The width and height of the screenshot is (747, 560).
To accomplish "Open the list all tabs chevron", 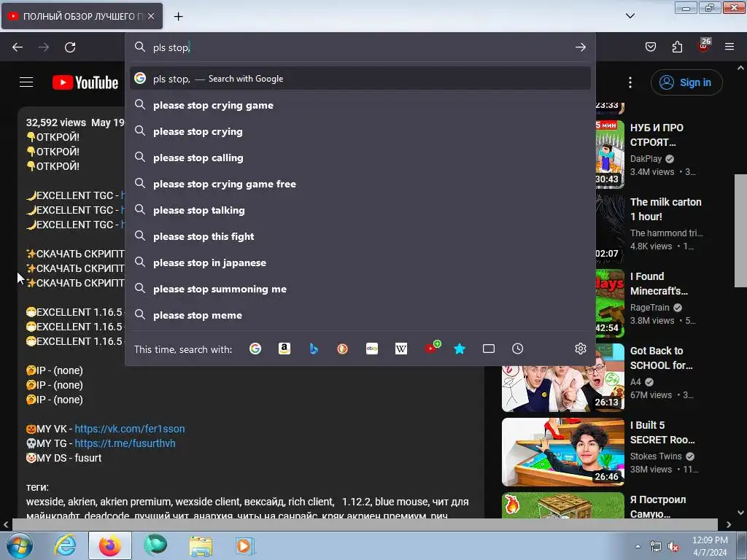I will pyautogui.click(x=630, y=16).
